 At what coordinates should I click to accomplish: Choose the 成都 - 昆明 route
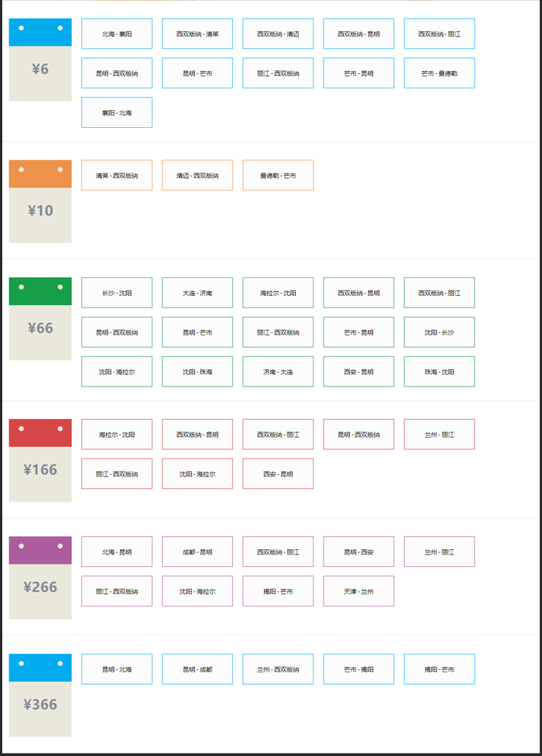(197, 552)
